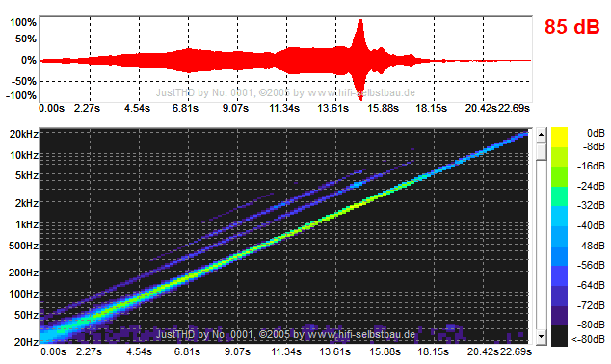Click the vertical scrollbar thumb
Screen dimensions: 611x364
(541, 151)
